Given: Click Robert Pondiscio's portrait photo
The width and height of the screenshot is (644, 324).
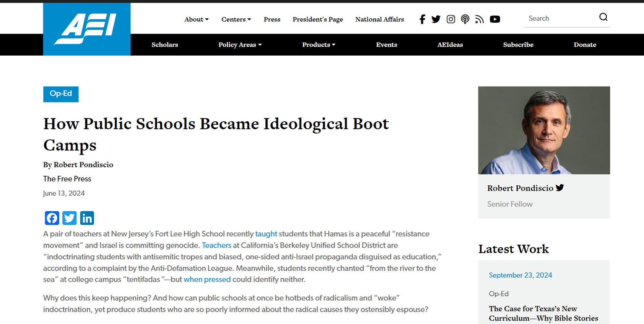Looking at the screenshot, I should [x=544, y=130].
